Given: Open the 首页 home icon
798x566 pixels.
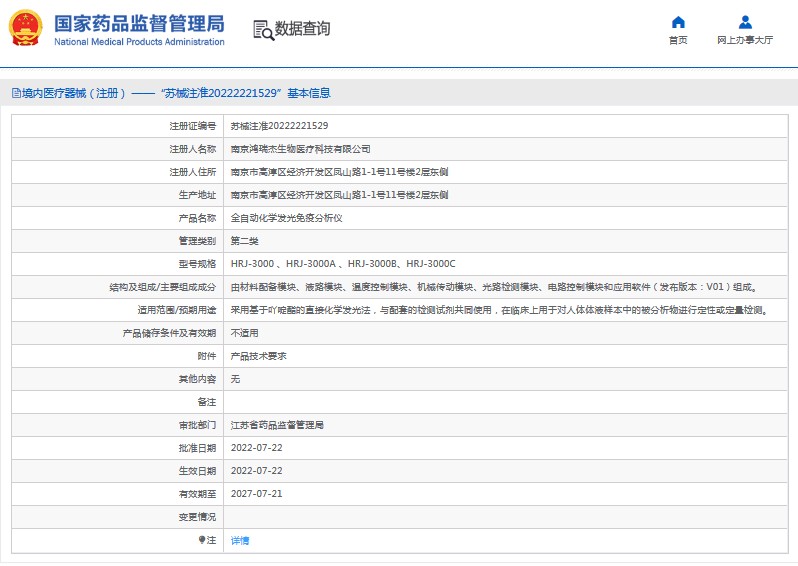Looking at the screenshot, I should [x=678, y=22].
